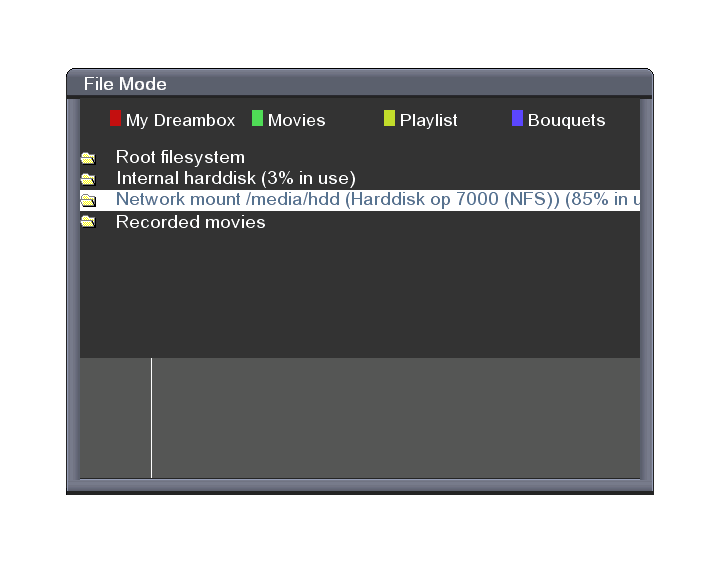Click the folder icon beside Recorded movies
Screen dimensions: 720x576
point(88,222)
